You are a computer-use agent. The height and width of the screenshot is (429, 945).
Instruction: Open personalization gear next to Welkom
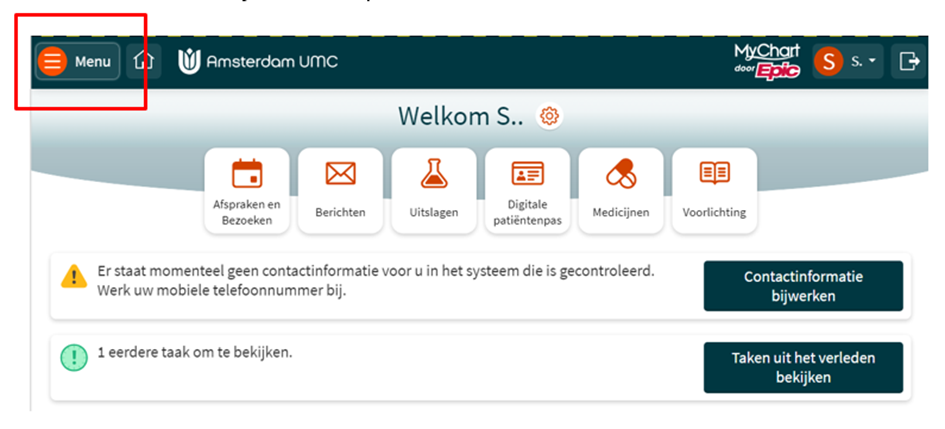tap(549, 117)
